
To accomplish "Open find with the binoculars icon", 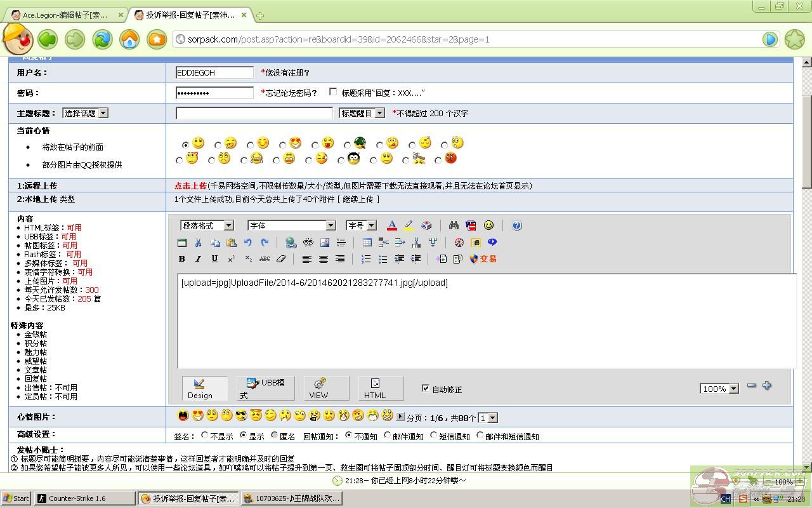I will point(454,225).
